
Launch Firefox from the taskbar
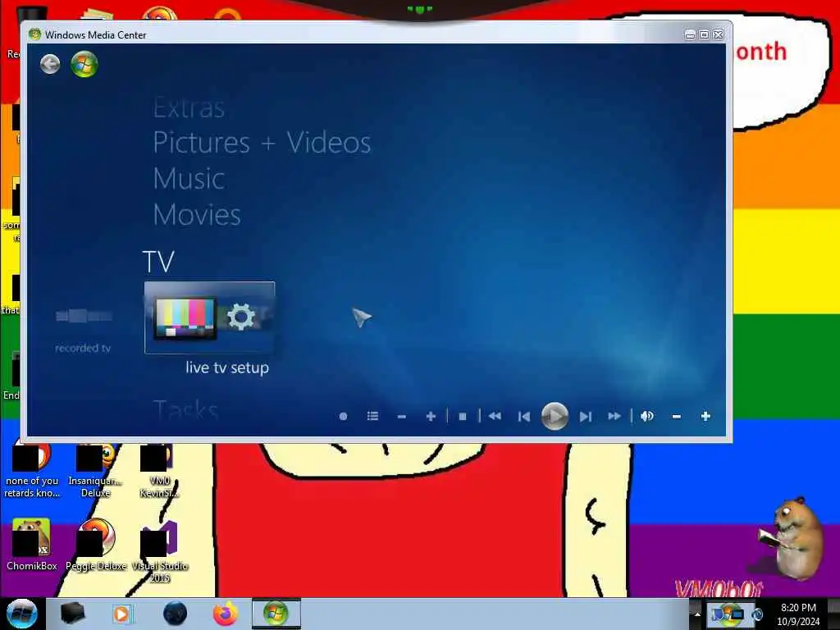coord(226,614)
